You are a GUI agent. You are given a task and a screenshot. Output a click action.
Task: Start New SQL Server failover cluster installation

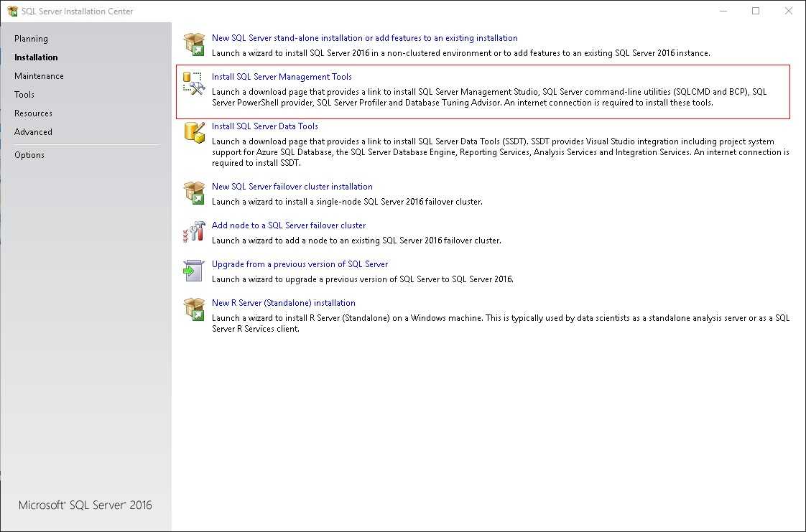292,187
